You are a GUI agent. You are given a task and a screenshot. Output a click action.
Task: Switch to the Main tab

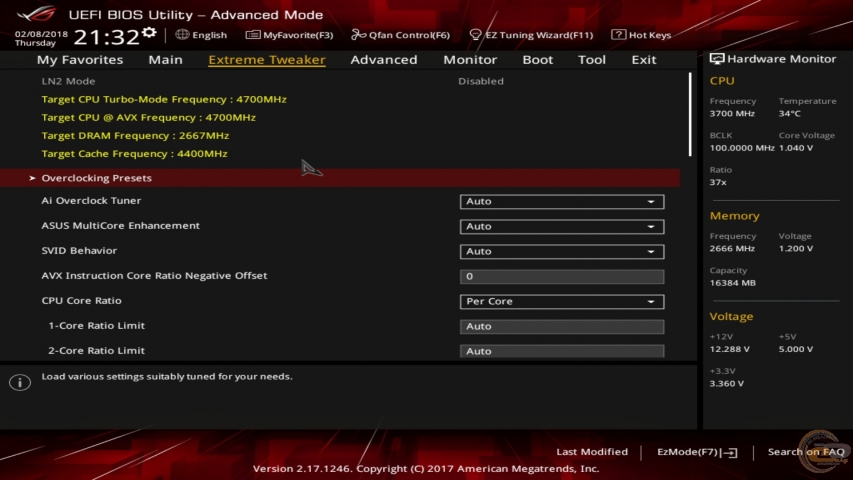[165, 59]
